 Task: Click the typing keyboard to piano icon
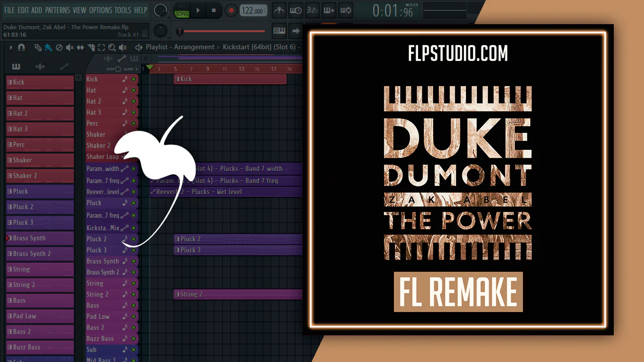point(279,31)
